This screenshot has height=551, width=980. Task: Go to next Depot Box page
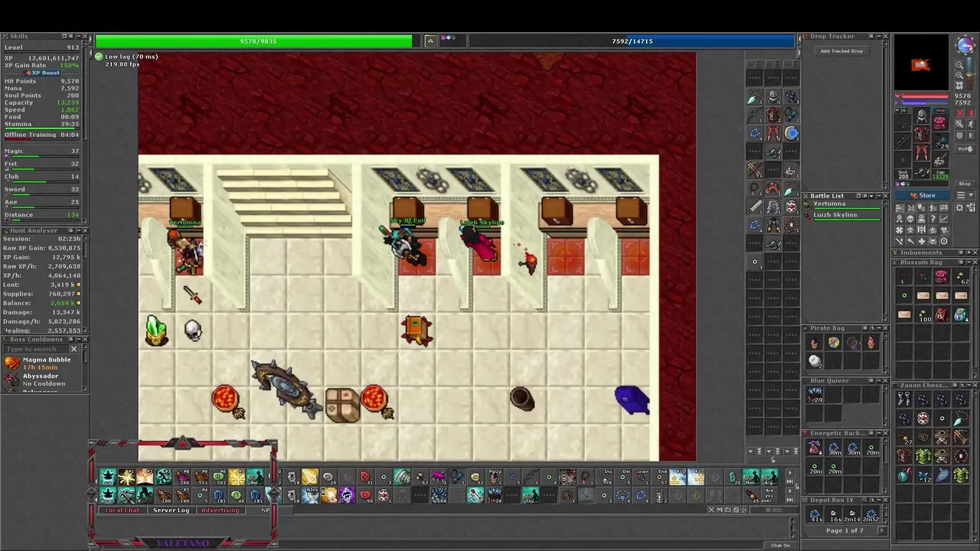tap(882, 530)
